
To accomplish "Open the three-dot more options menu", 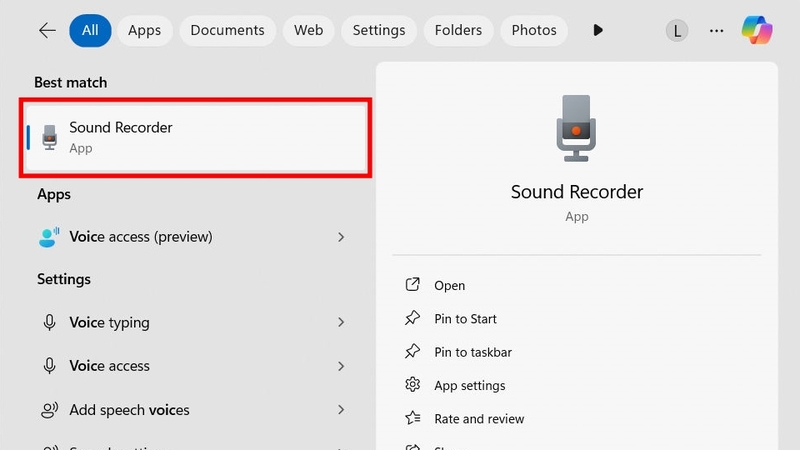I will pos(716,31).
